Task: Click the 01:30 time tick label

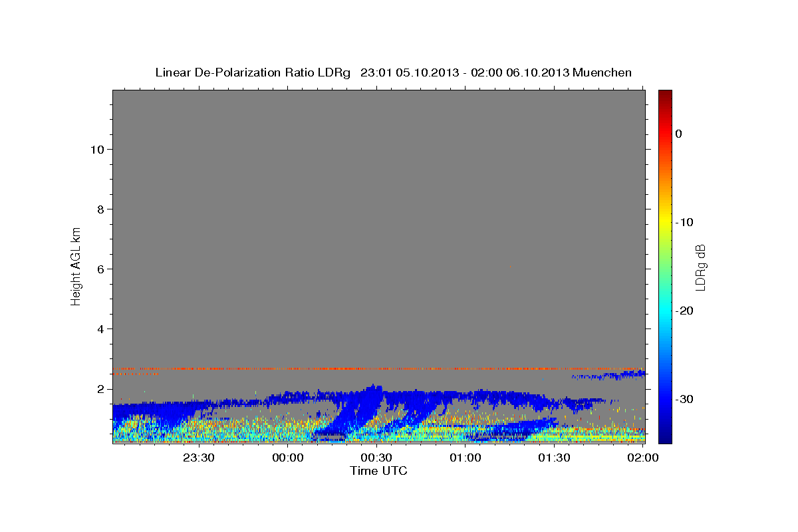Action: [x=554, y=458]
